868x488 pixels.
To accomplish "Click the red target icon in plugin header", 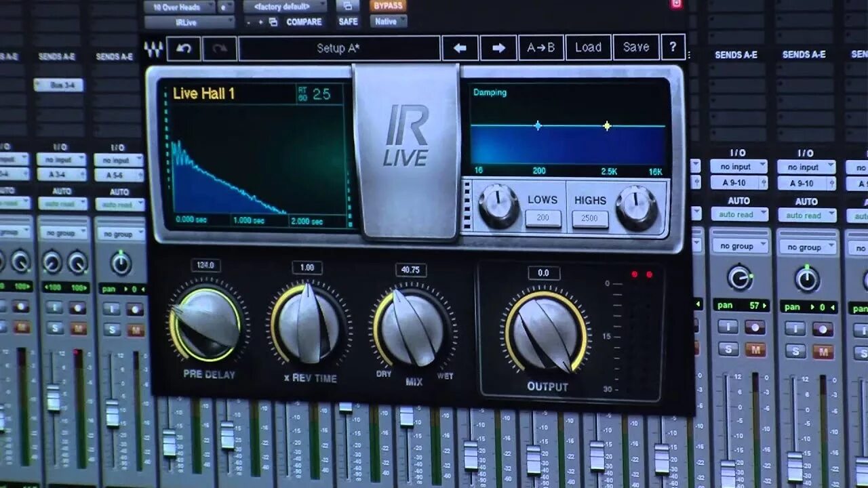I will pos(676,4).
